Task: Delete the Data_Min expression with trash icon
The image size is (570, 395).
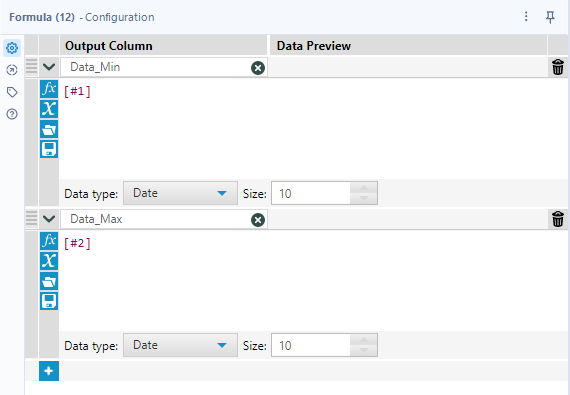Action: click(558, 67)
